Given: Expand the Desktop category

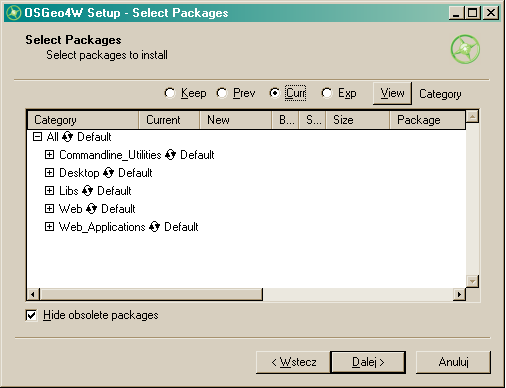Looking at the screenshot, I should tap(49, 172).
